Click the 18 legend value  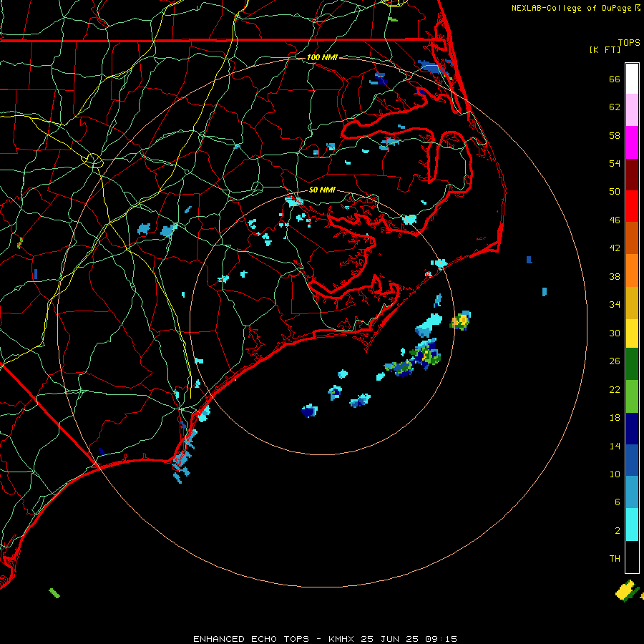click(x=615, y=418)
